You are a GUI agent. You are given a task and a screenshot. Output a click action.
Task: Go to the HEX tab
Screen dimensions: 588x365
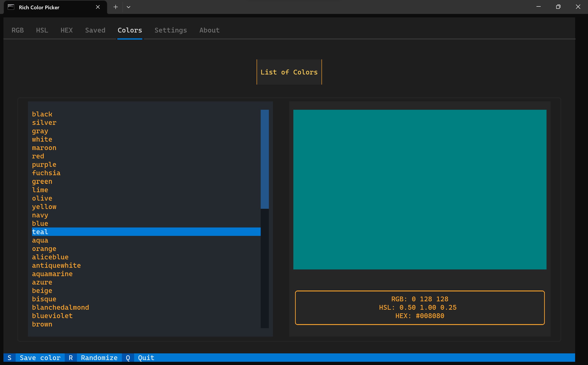coord(67,30)
